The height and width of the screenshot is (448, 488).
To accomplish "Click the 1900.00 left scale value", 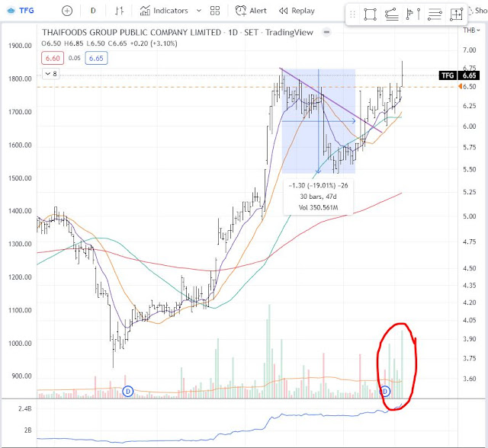I will click(20, 46).
